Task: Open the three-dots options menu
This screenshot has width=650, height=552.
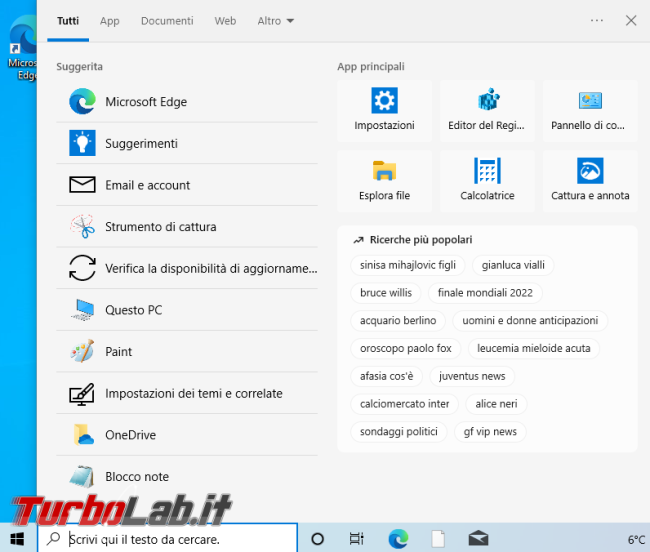Action: (597, 20)
